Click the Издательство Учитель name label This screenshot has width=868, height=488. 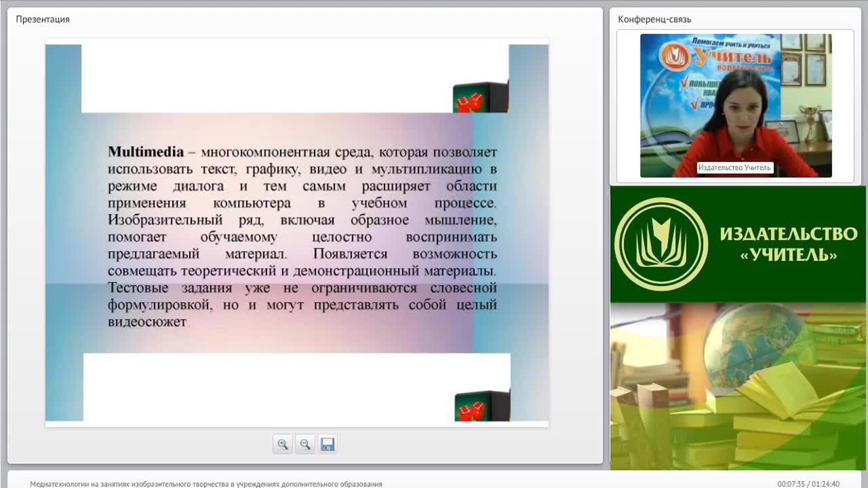click(x=734, y=167)
